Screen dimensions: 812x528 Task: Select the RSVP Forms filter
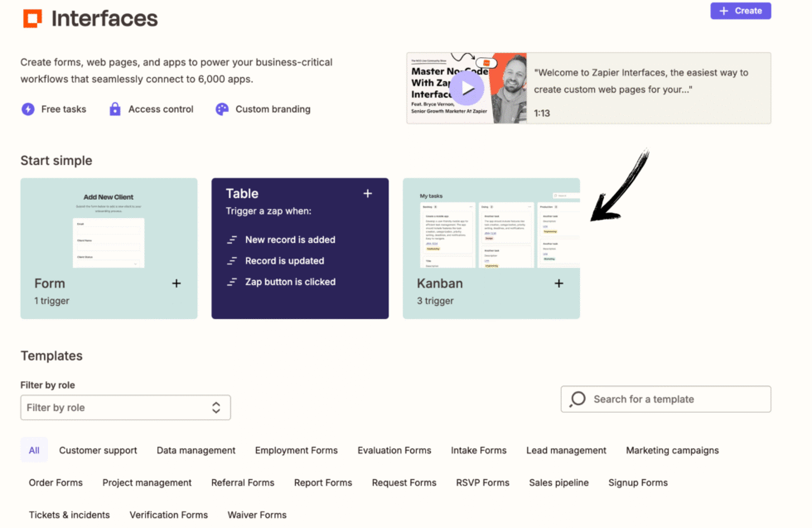click(482, 482)
